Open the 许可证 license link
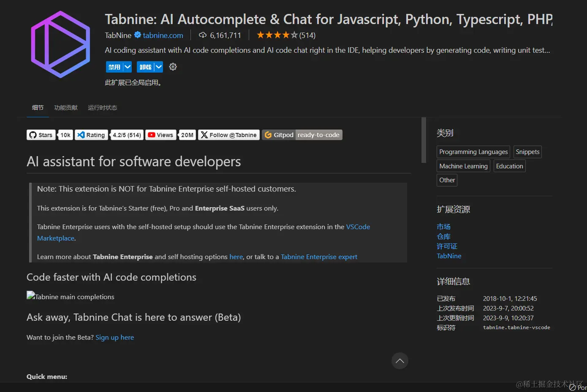Screen dimensions: 587x392 click(447, 246)
